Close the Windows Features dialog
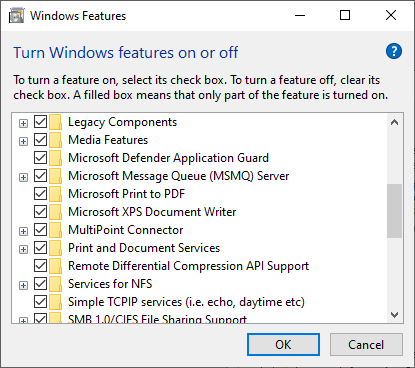This screenshot has width=415, height=368. pyautogui.click(x=391, y=15)
